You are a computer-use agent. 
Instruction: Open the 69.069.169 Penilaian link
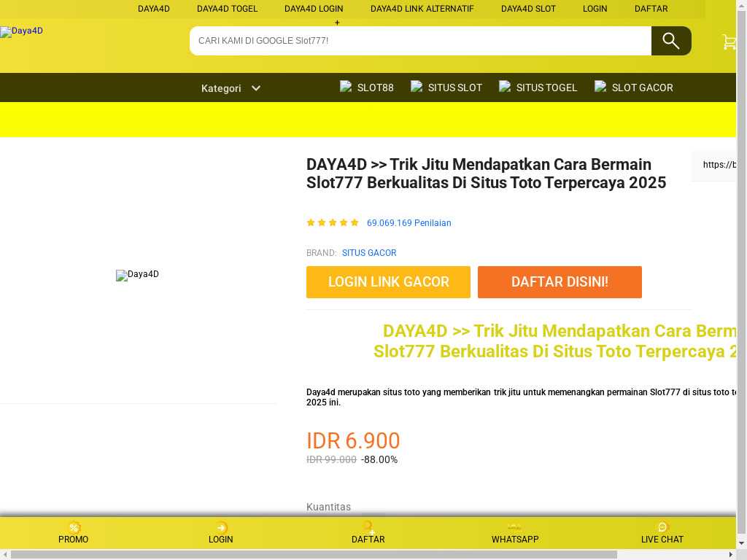tap(409, 223)
